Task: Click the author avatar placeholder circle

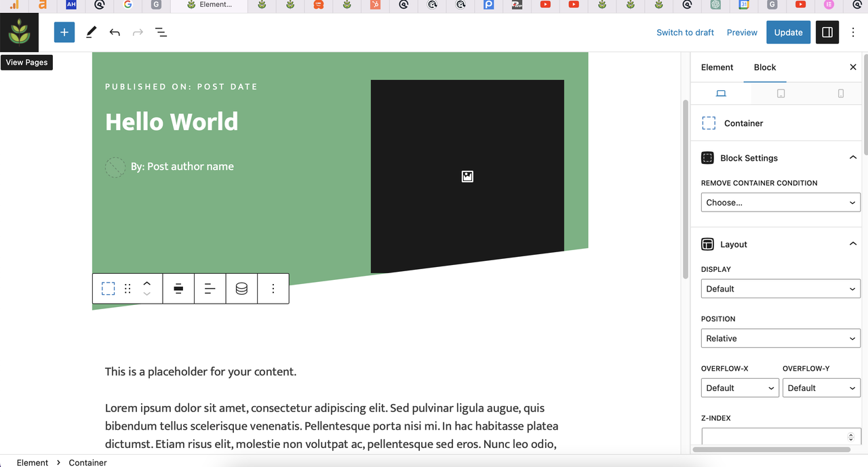Action: (x=115, y=167)
